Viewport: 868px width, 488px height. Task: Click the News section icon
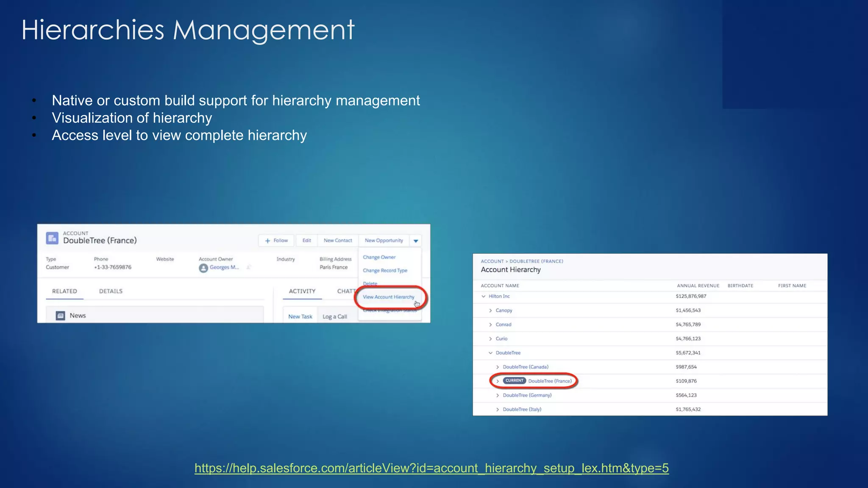pos(61,316)
